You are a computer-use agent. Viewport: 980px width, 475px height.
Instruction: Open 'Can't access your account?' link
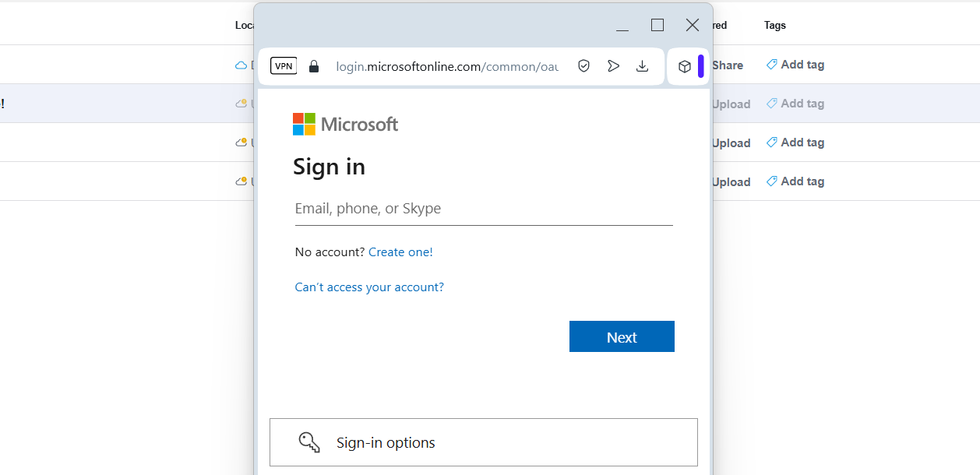coord(369,287)
